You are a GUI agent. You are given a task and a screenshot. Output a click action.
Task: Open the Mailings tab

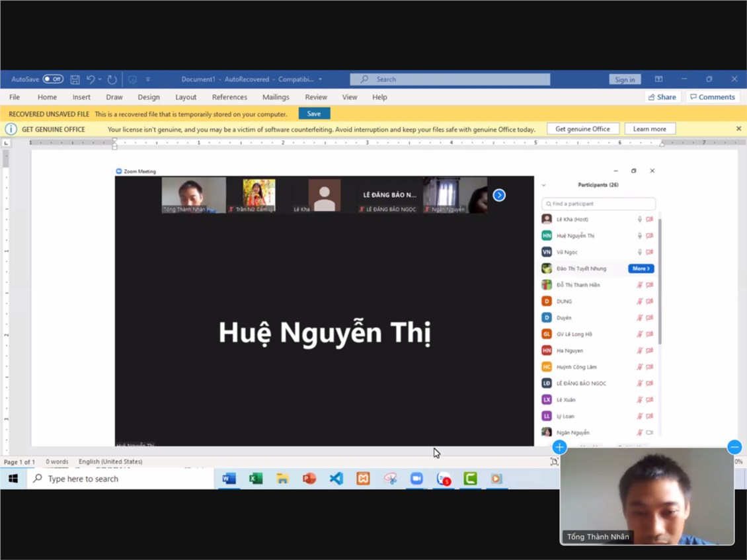[276, 97]
